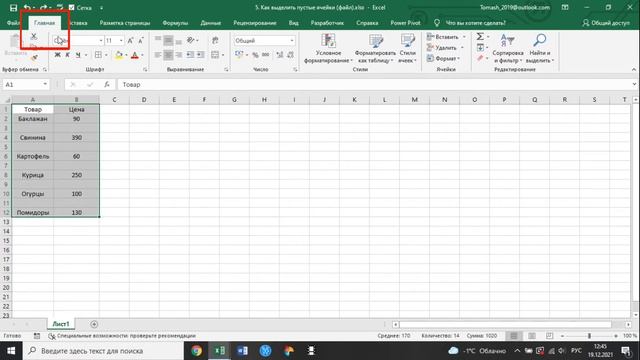Click Вставить in the Ячейки group
This screenshot has height=360, width=640.
443,37
